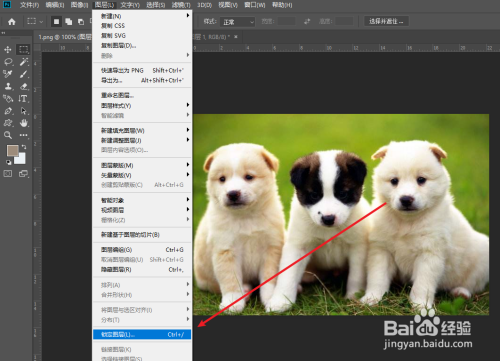This screenshot has width=500, height=361.
Task: Select the Paint Bucket tool
Action: [x=8, y=99]
